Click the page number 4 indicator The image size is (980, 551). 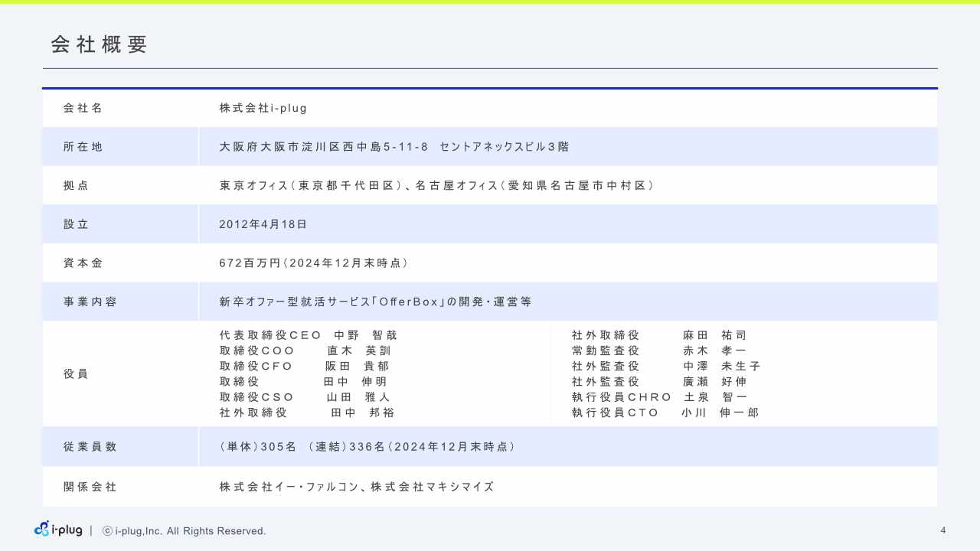(942, 530)
